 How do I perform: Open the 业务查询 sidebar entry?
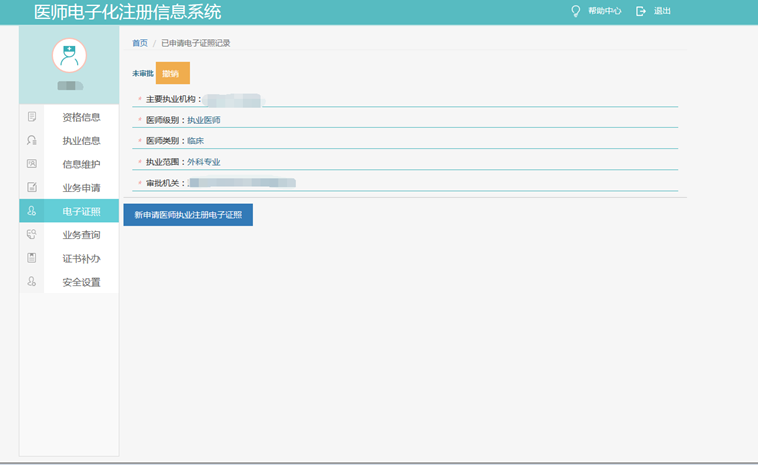[81, 235]
